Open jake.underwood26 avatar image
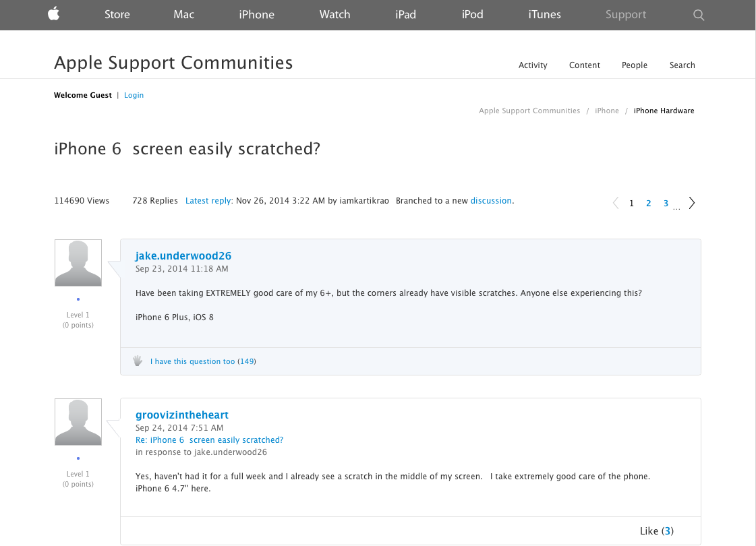The image size is (756, 546). pos(78,263)
